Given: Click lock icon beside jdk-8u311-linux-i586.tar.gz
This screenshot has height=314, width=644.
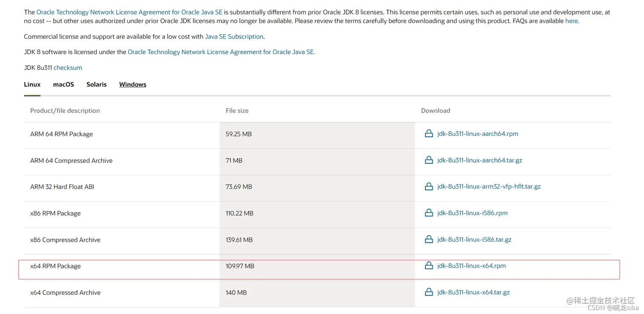Looking at the screenshot, I should (429, 239).
